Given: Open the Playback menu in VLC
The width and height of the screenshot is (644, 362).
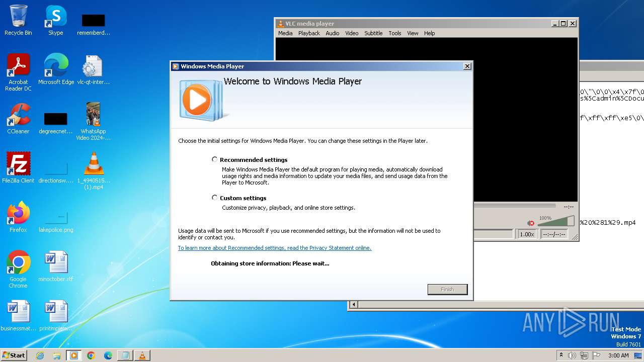Looking at the screenshot, I should pos(309,33).
